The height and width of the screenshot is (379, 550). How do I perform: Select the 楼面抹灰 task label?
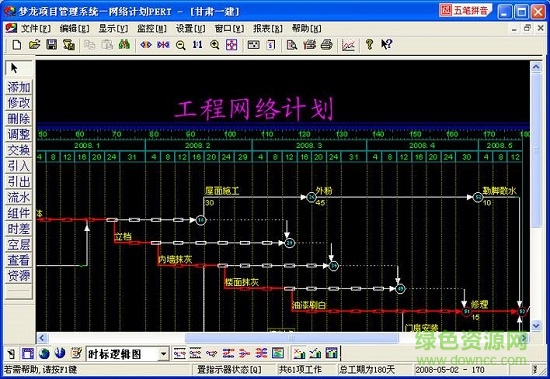[242, 282]
